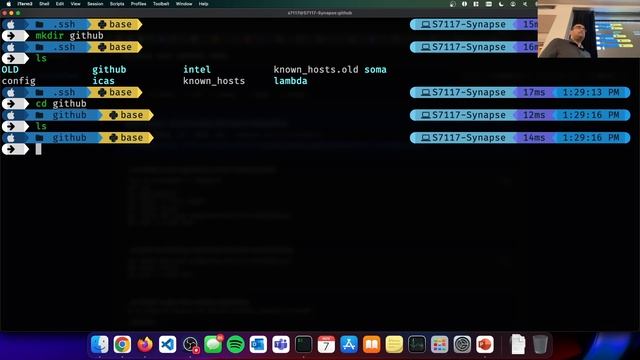Image resolution: width=640 pixels, height=360 pixels.
Task: Click the '12ms' duration segment
Action: pos(534,115)
